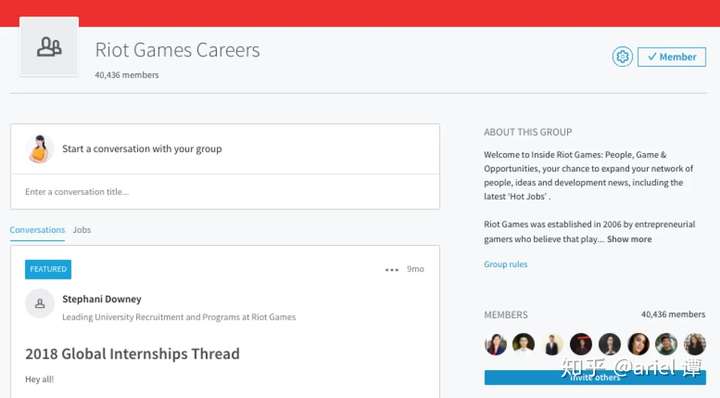
Task: View the 40,436 members count in the sidebar
Action: (673, 314)
